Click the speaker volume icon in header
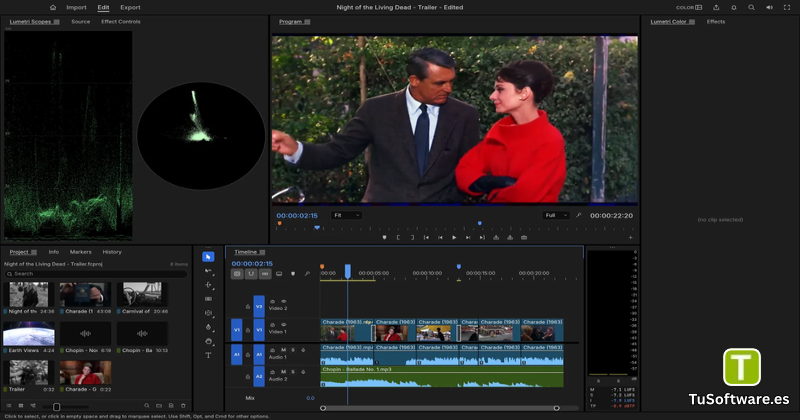The height and width of the screenshot is (420, 800). [x=769, y=7]
